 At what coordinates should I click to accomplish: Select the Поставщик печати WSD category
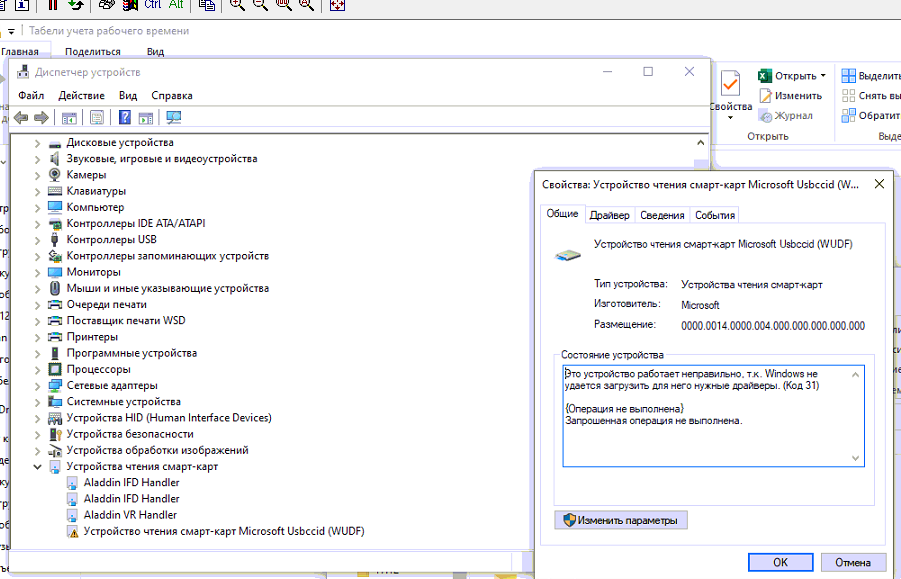point(126,321)
